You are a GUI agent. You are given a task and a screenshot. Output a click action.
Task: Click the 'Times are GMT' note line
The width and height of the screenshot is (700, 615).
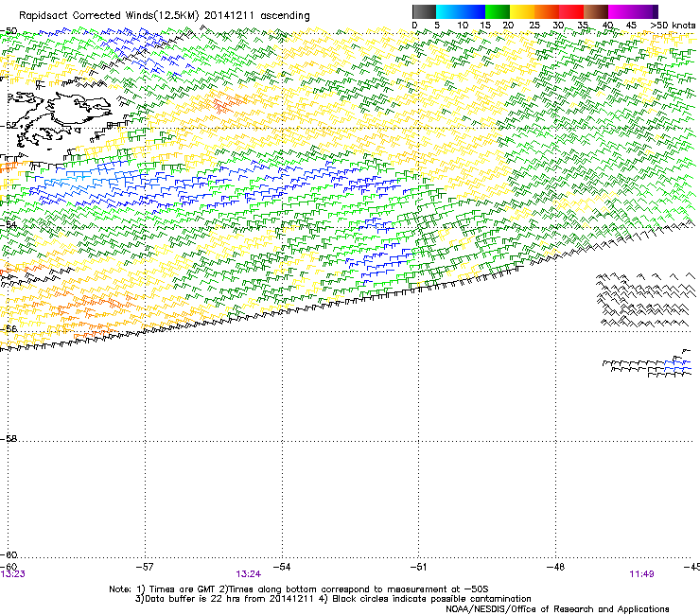click(298, 589)
